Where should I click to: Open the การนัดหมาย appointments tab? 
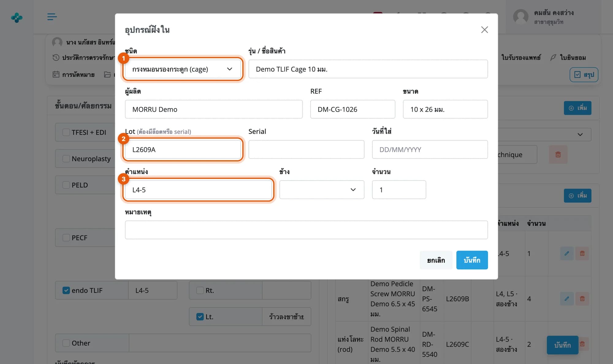click(x=74, y=75)
